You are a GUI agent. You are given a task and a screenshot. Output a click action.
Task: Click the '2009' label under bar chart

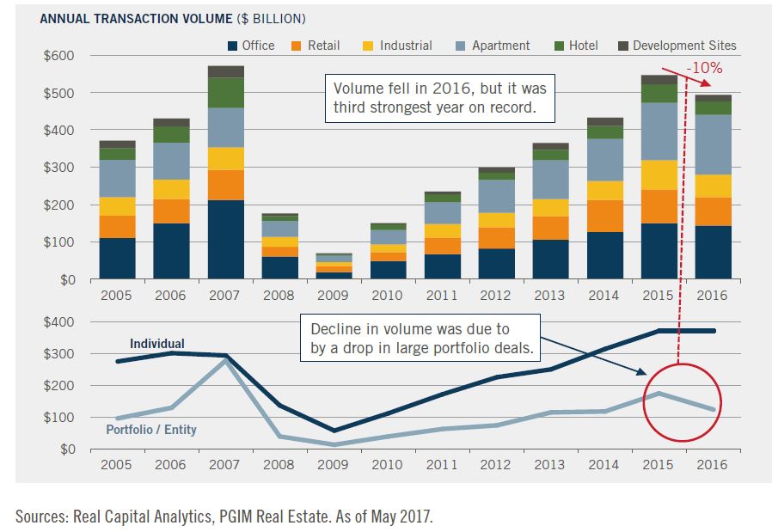(333, 296)
